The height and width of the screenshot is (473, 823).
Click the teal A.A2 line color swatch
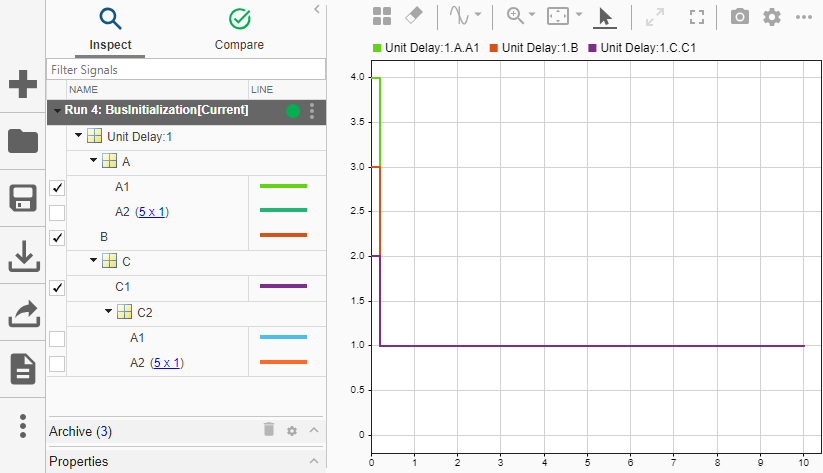[283, 210]
